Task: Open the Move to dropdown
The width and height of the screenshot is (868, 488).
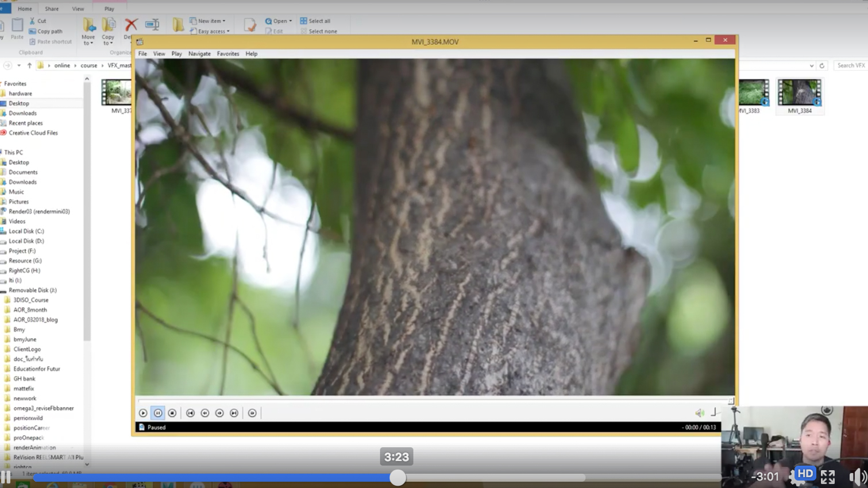Action: coord(88,32)
